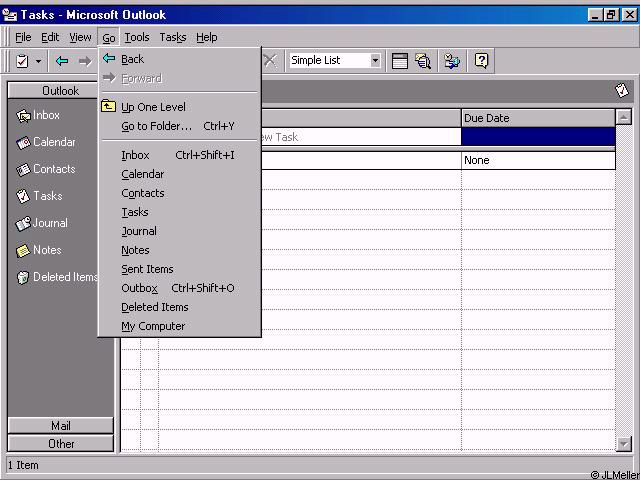Click the back arrow toolbar button
This screenshot has width=640, height=480.
(x=62, y=61)
